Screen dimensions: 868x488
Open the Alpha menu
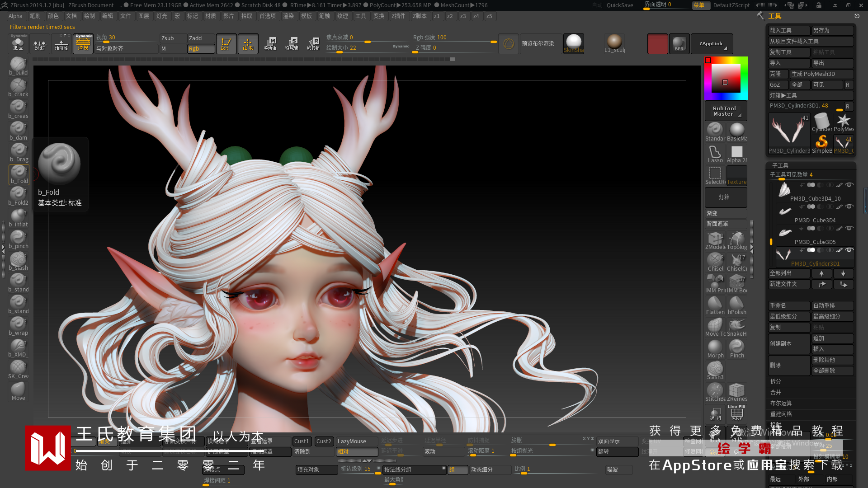(x=15, y=16)
